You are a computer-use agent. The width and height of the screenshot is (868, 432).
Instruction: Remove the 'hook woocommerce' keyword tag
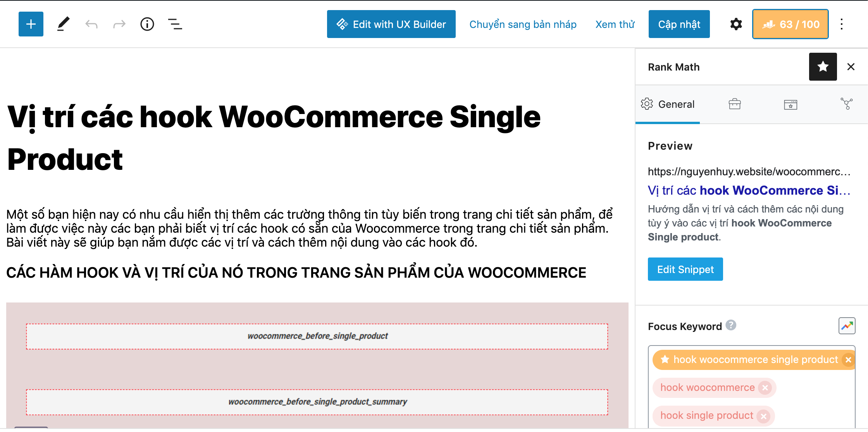(765, 388)
